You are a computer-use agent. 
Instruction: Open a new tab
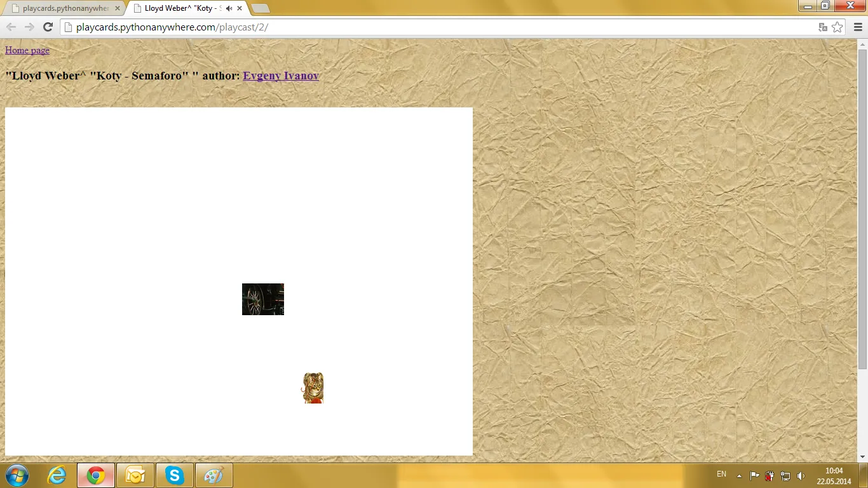click(x=261, y=8)
